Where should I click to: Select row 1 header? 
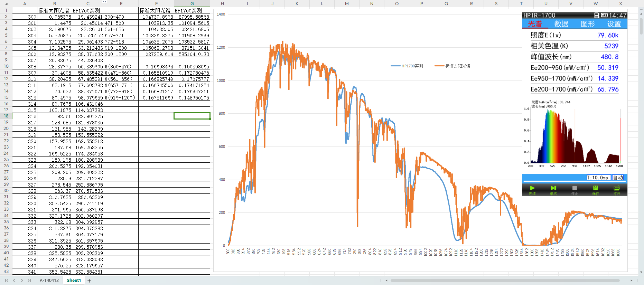6,10
